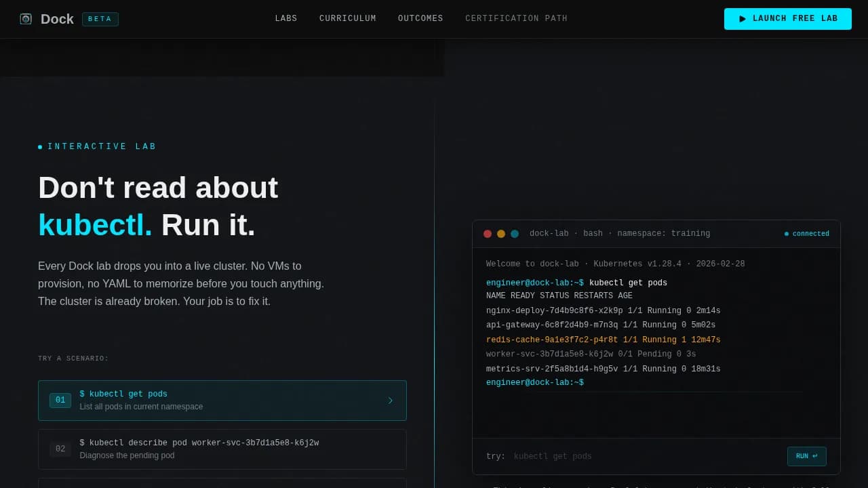Image resolution: width=868 pixels, height=488 pixels.
Task: Click the connected status indicator
Action: tap(807, 234)
